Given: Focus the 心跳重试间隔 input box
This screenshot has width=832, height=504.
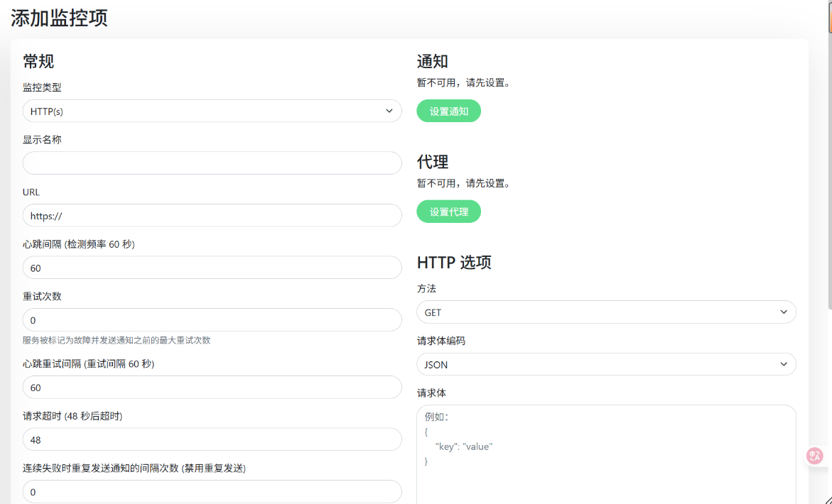Looking at the screenshot, I should click(212, 388).
